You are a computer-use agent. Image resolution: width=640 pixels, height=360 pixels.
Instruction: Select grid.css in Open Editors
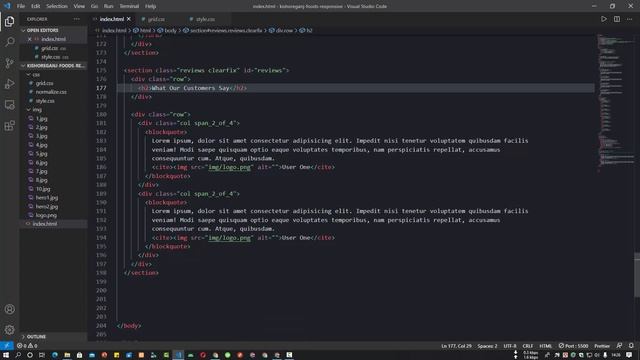pos(53,48)
